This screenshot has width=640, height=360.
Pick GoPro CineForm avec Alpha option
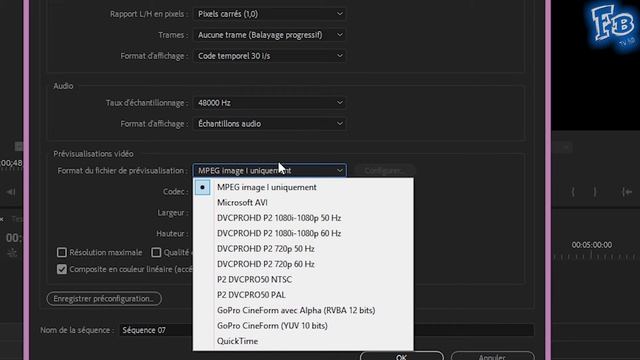pos(303,310)
